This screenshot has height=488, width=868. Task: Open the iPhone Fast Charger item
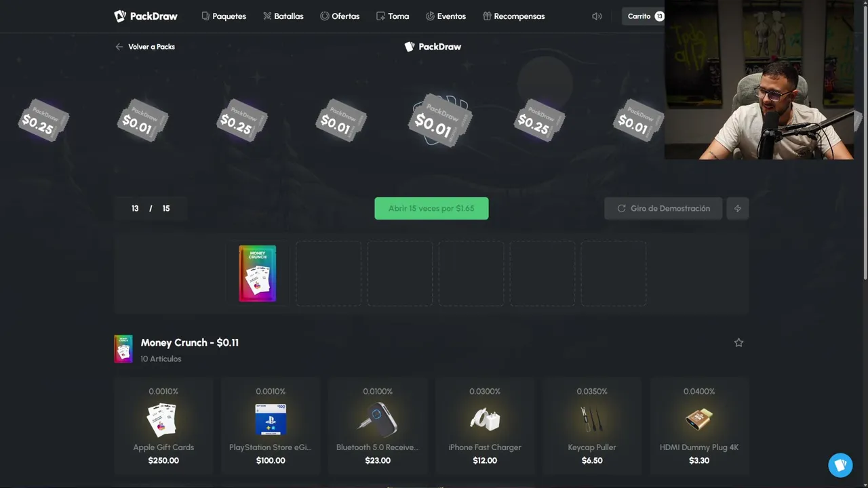pos(485,426)
